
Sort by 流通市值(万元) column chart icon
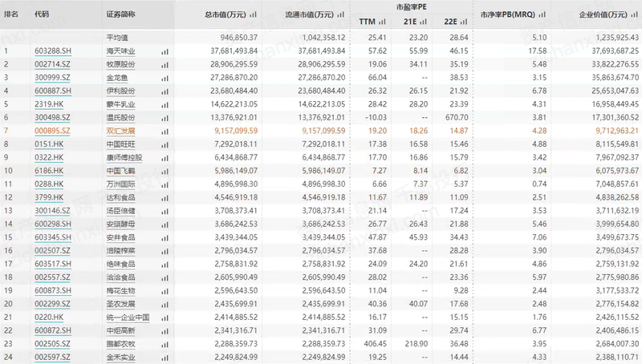coord(340,14)
